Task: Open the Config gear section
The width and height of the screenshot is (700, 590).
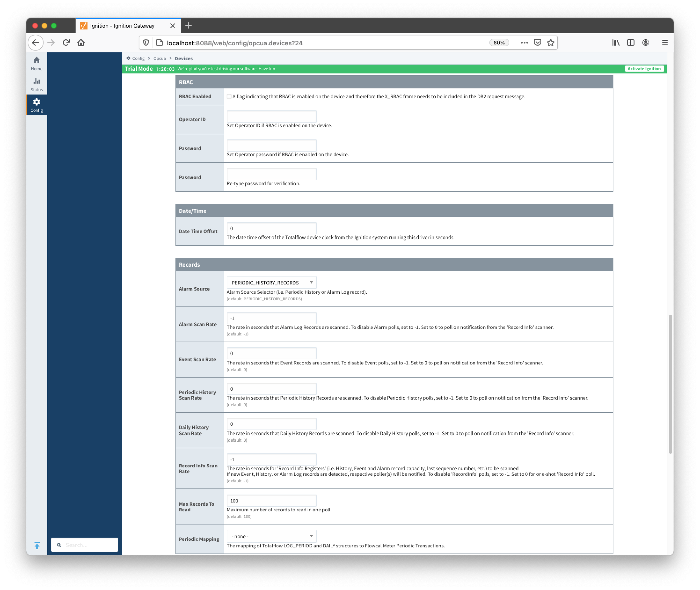Action: [x=37, y=105]
